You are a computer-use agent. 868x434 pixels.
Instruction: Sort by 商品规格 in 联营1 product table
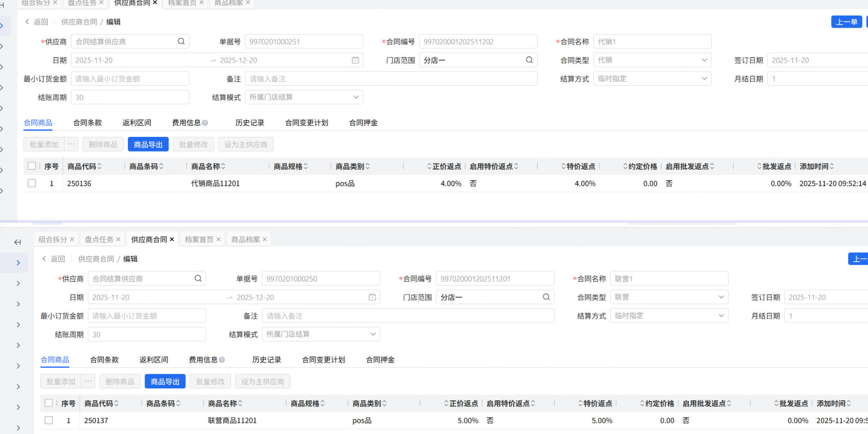(323, 403)
